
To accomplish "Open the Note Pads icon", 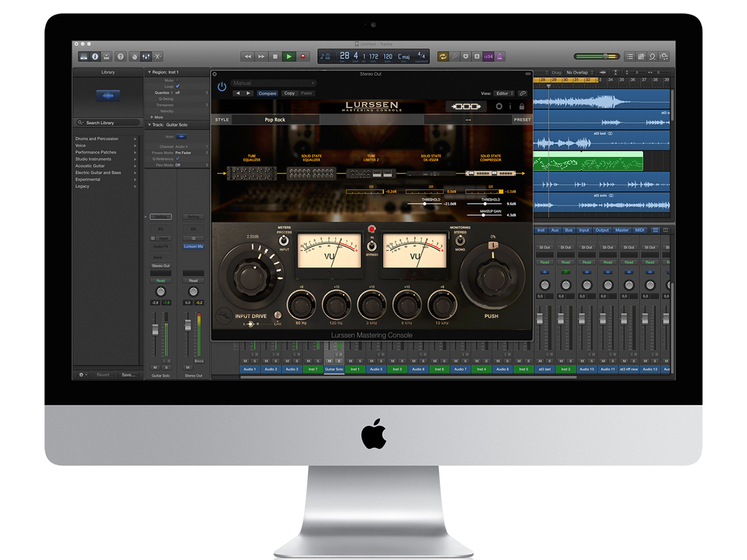I will tap(642, 56).
